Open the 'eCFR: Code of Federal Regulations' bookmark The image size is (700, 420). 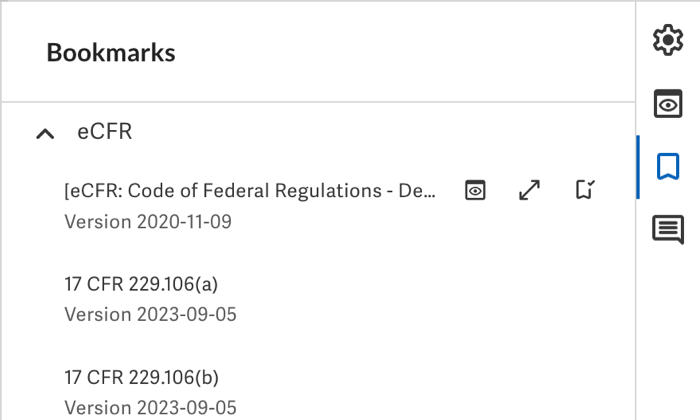[250, 191]
